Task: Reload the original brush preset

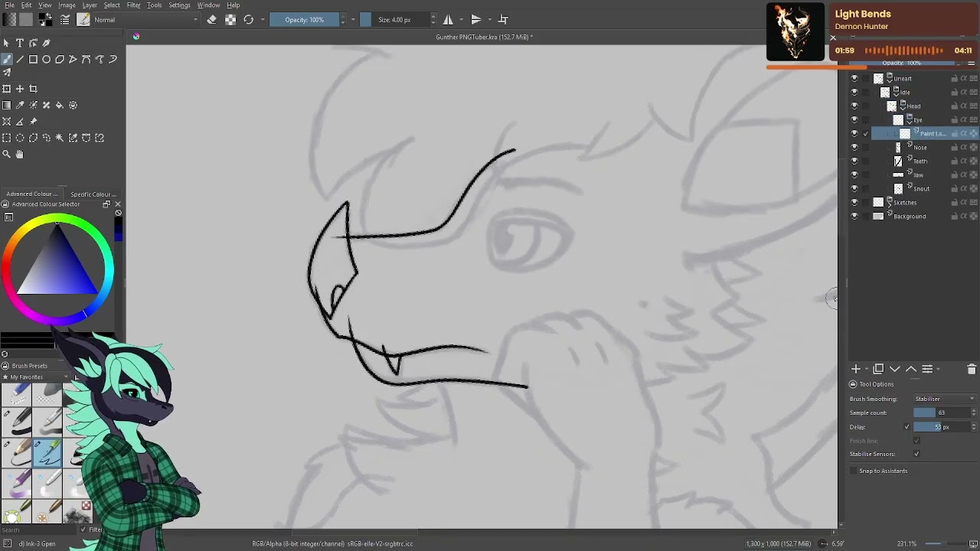Action: point(248,19)
